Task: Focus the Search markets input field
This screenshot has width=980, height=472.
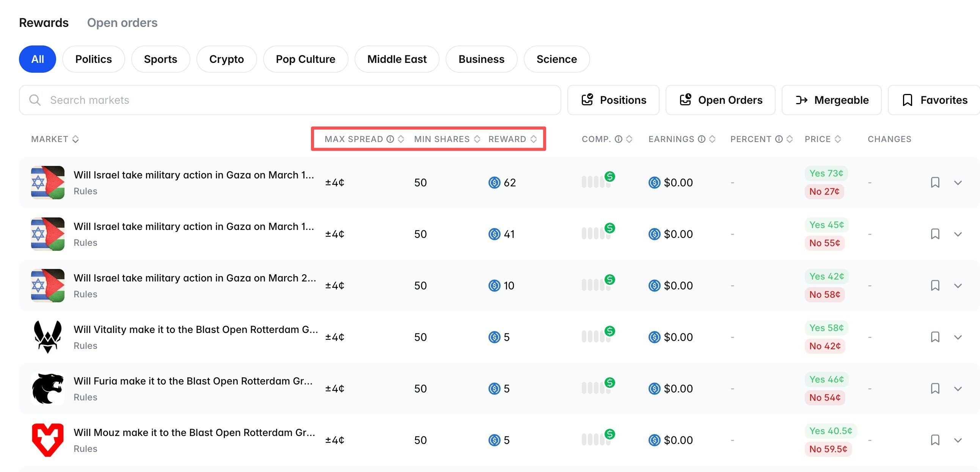Action: tap(289, 100)
